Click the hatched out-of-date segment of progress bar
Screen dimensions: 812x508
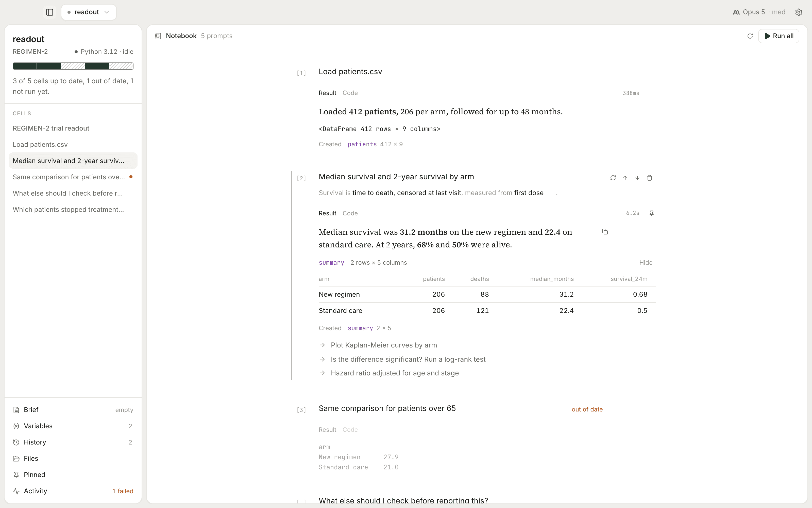tap(73, 66)
